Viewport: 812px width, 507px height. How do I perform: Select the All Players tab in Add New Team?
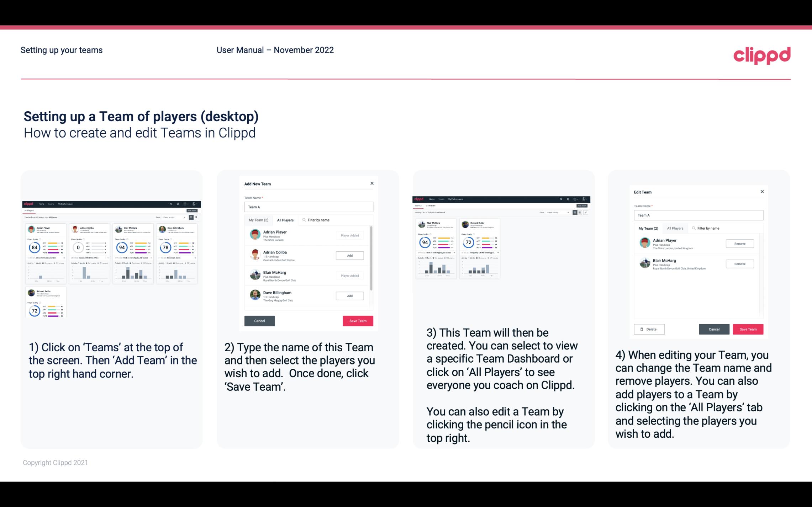285,220
